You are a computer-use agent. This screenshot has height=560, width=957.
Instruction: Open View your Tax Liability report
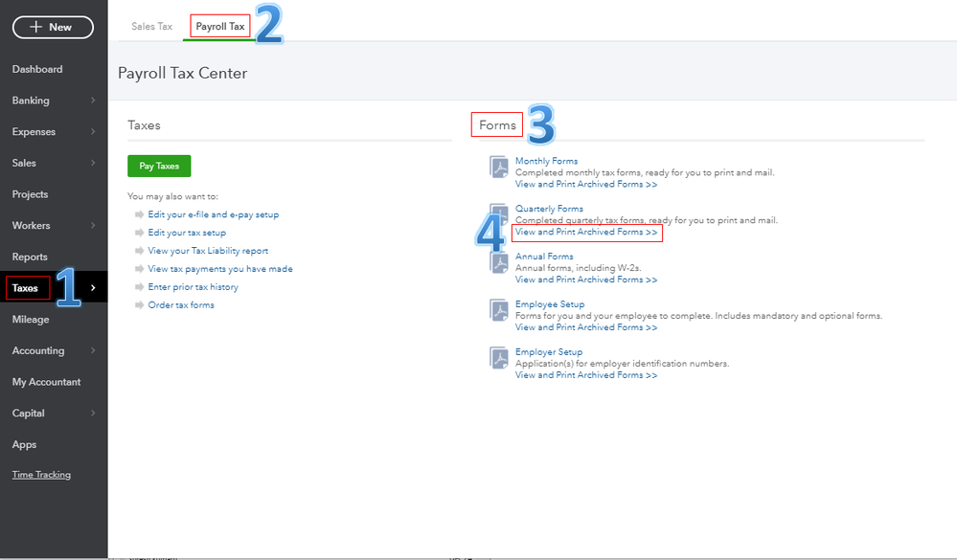point(208,251)
